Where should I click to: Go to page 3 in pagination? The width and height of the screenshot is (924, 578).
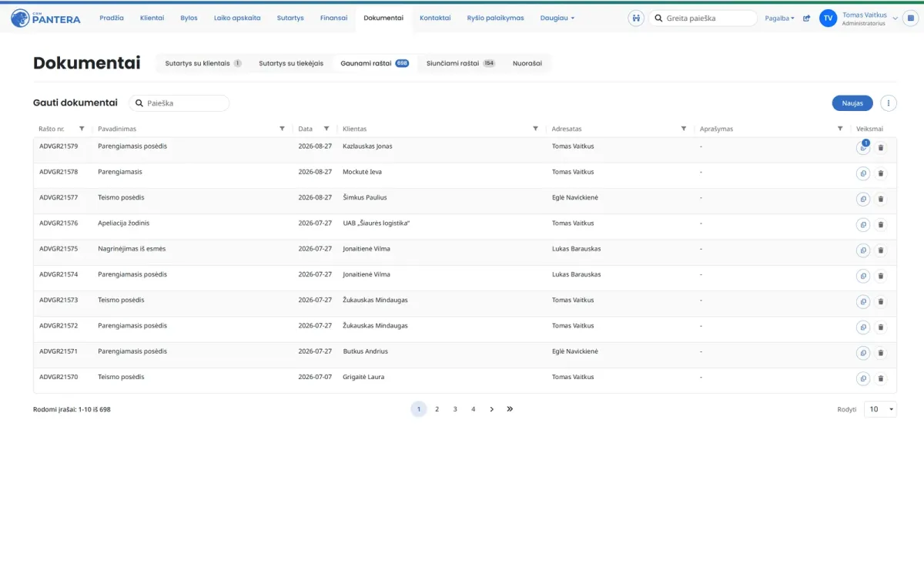[455, 409]
